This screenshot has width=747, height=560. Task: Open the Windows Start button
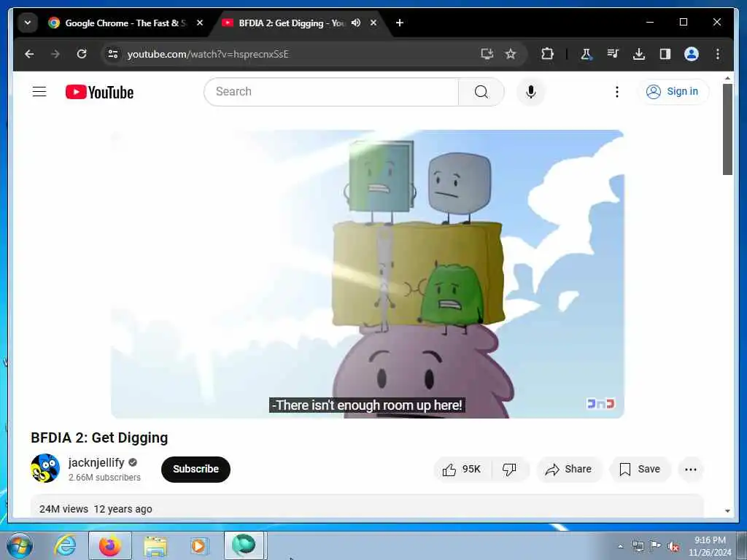pos(20,545)
